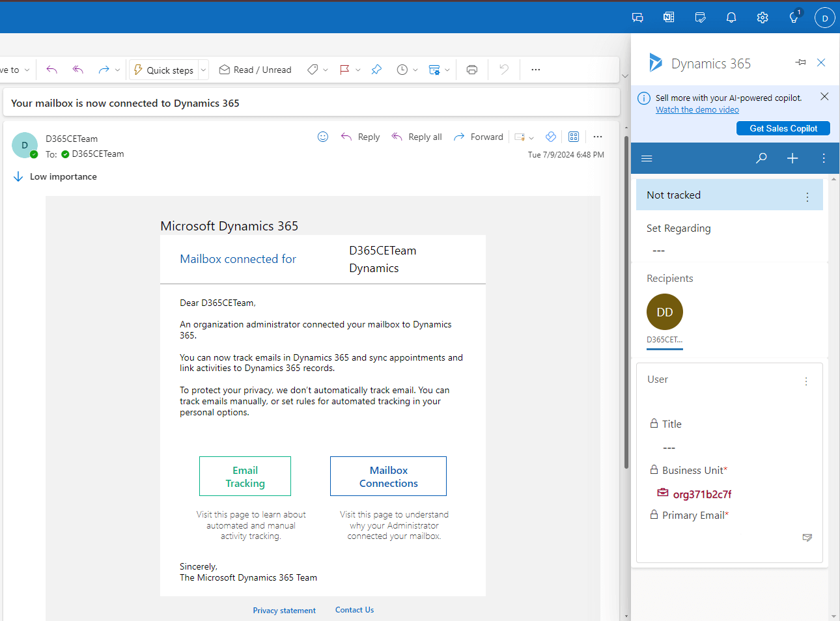Open the Quick steps dropdown arrow
The height and width of the screenshot is (621, 840).
[203, 70]
